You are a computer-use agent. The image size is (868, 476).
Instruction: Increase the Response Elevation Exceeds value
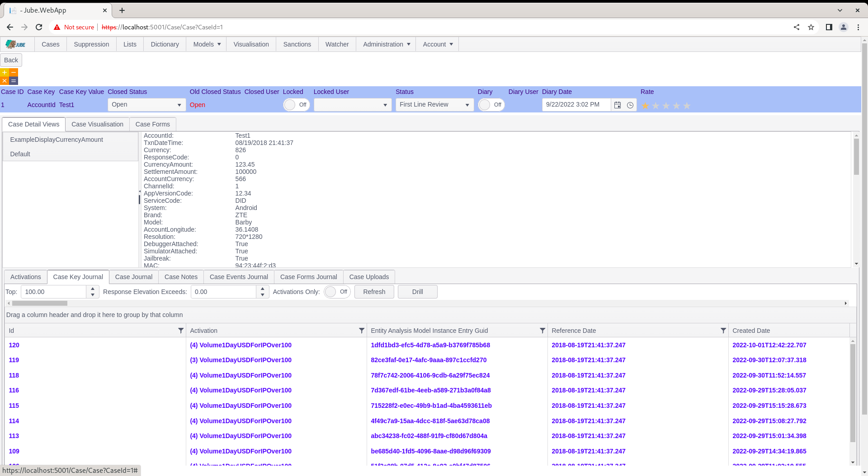point(263,289)
